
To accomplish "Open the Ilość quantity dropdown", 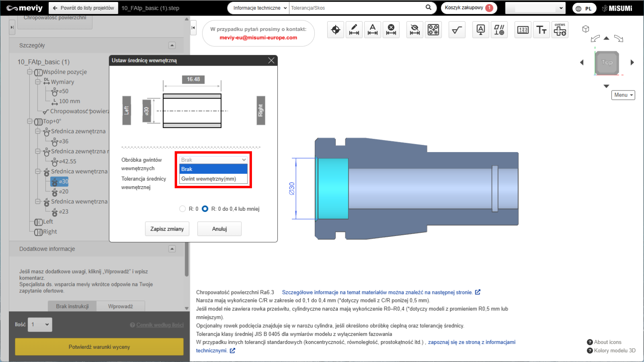I will (x=40, y=325).
